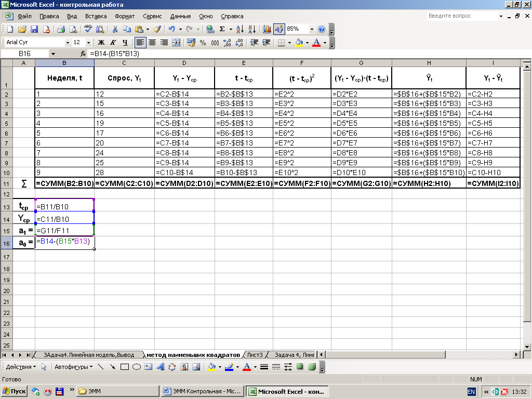Toggle bold formatting (Ж)

101,43
